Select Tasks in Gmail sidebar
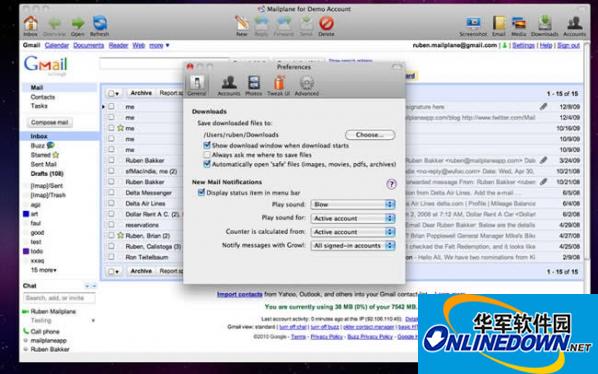This screenshot has height=374, width=598. tap(39, 106)
